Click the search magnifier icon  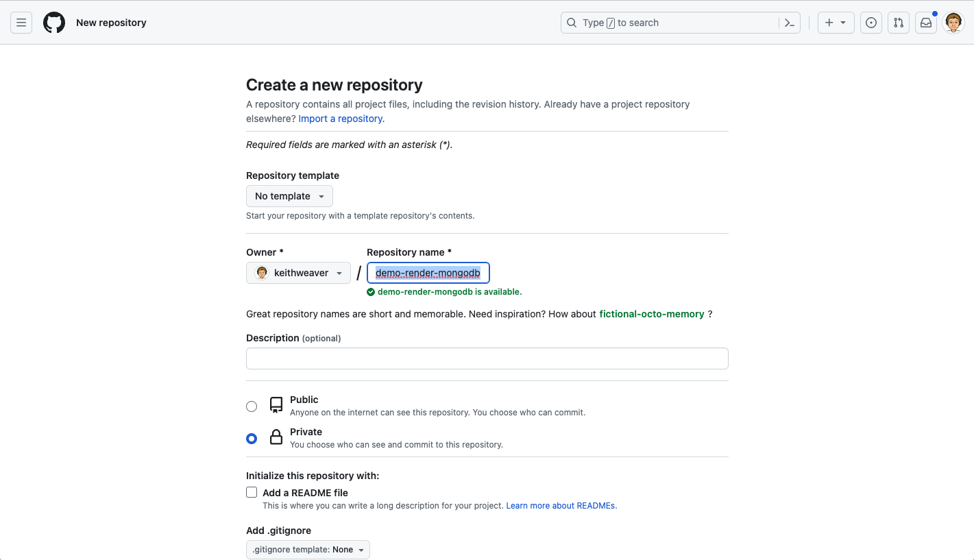[x=572, y=23]
